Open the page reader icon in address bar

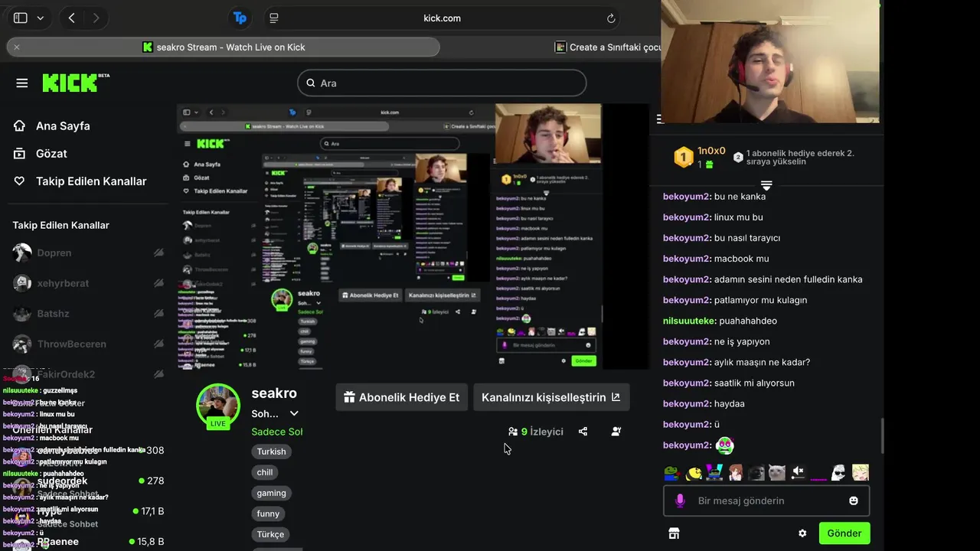274,18
